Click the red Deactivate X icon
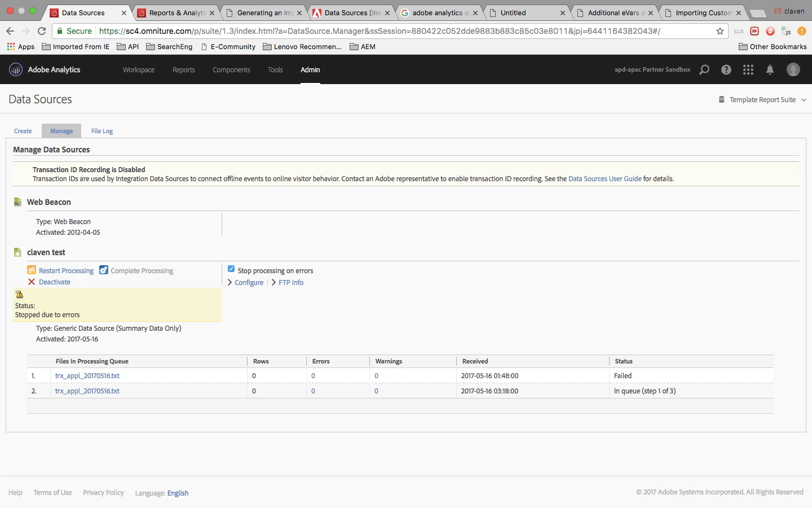This screenshot has height=508, width=812. [x=32, y=282]
